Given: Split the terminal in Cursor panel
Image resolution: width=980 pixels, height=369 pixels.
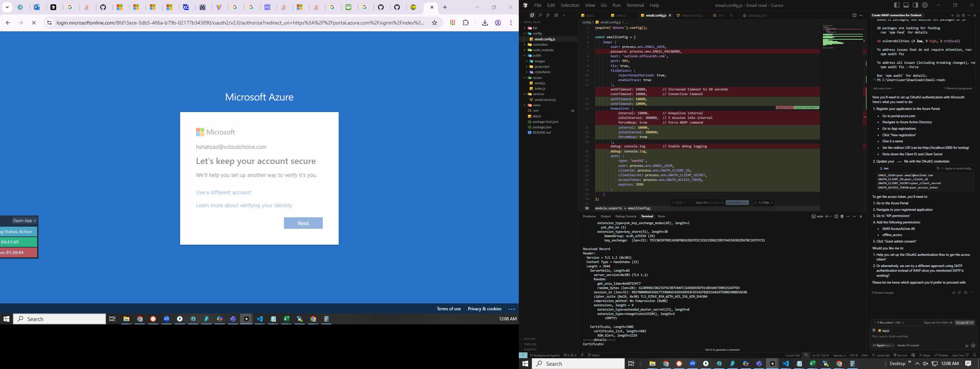Looking at the screenshot, I should click(x=836, y=217).
